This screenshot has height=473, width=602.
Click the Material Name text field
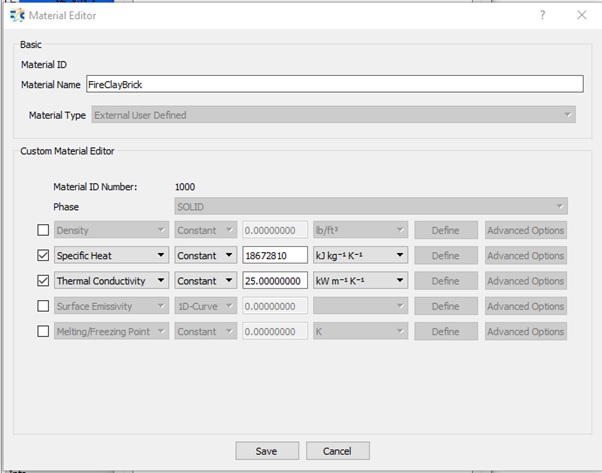click(x=333, y=85)
